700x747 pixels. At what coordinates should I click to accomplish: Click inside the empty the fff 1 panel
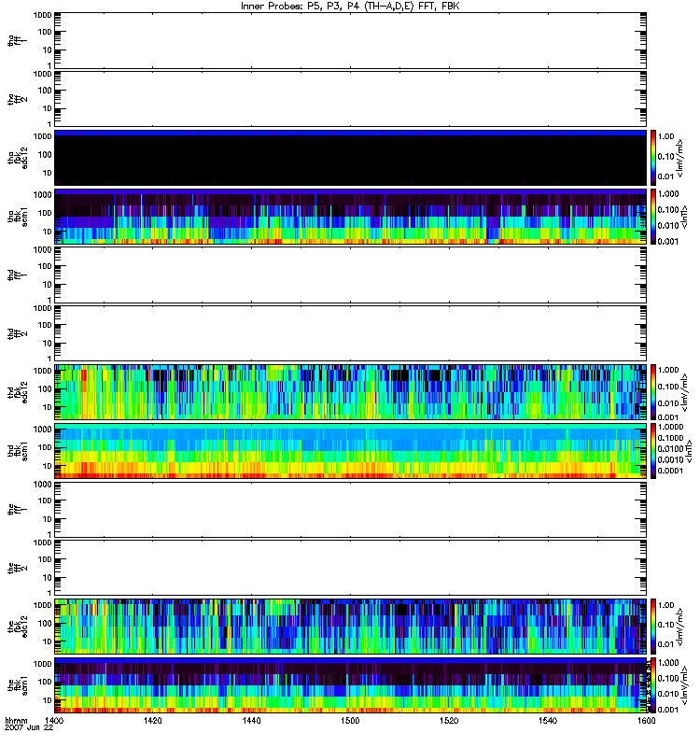[351, 509]
